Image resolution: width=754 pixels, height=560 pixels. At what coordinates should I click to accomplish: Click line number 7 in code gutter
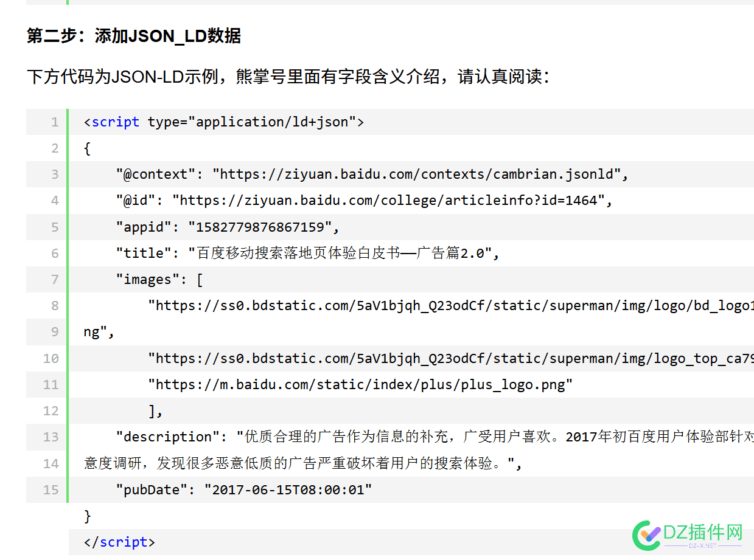55,280
